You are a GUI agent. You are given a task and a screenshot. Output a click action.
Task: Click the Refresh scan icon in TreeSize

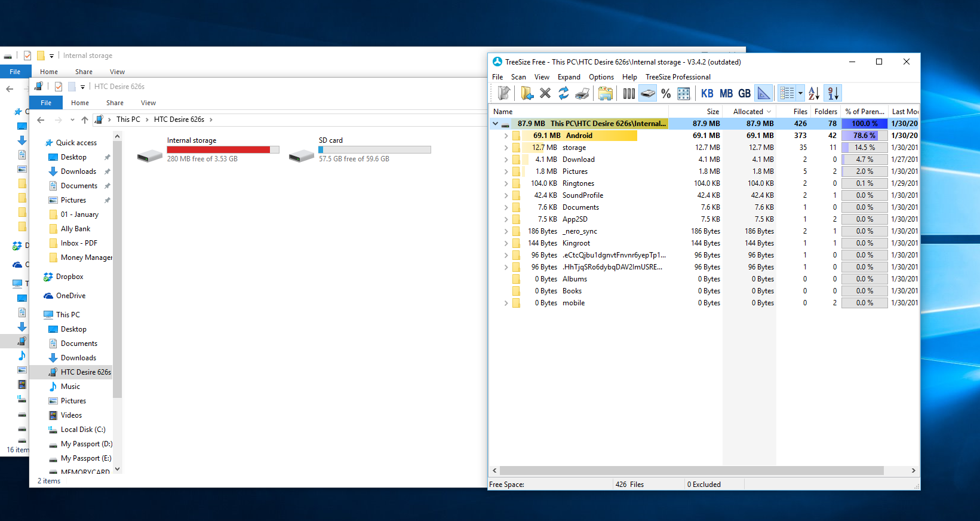tap(563, 93)
